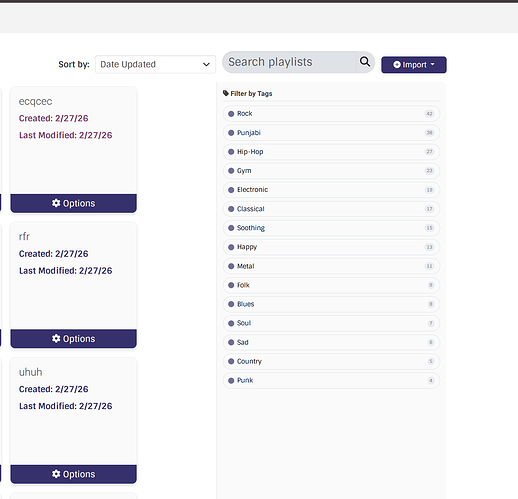Open the uhuh playlist title

point(30,372)
